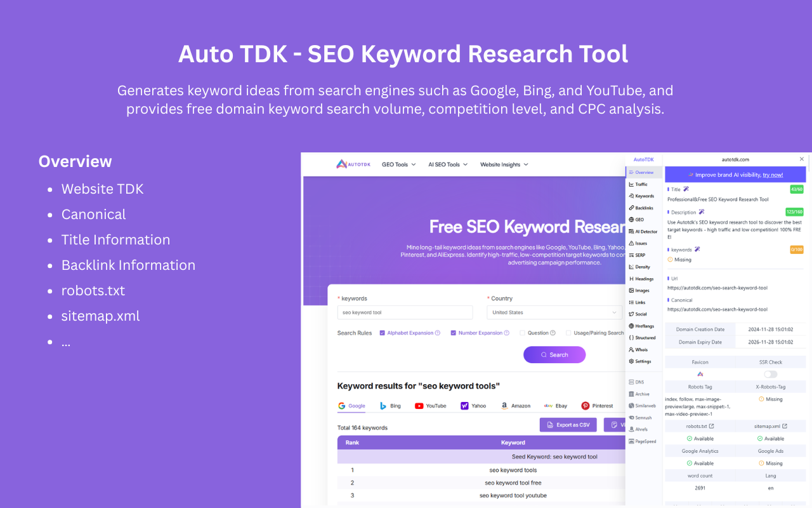
Task: Switch to the Bing results tab
Action: [x=390, y=406]
